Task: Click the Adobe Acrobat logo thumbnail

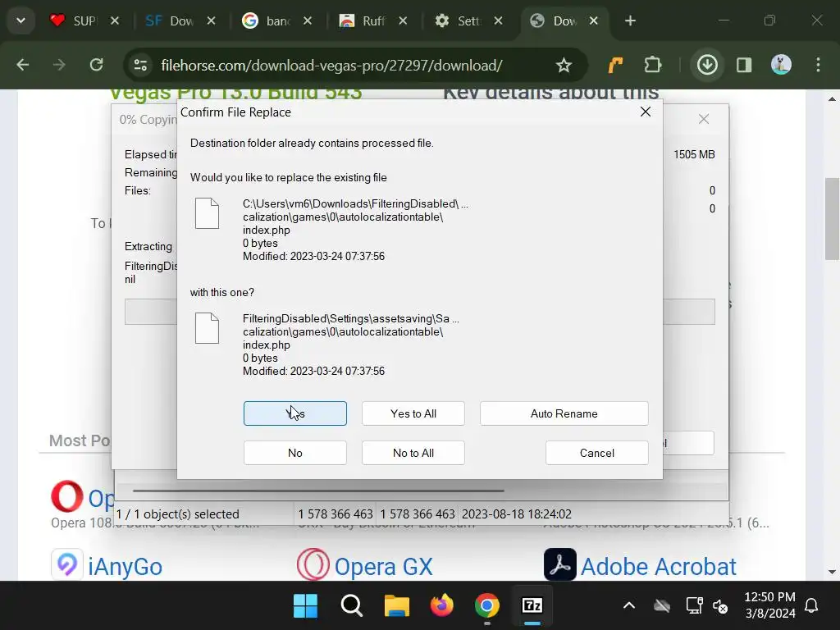Action: [x=560, y=564]
